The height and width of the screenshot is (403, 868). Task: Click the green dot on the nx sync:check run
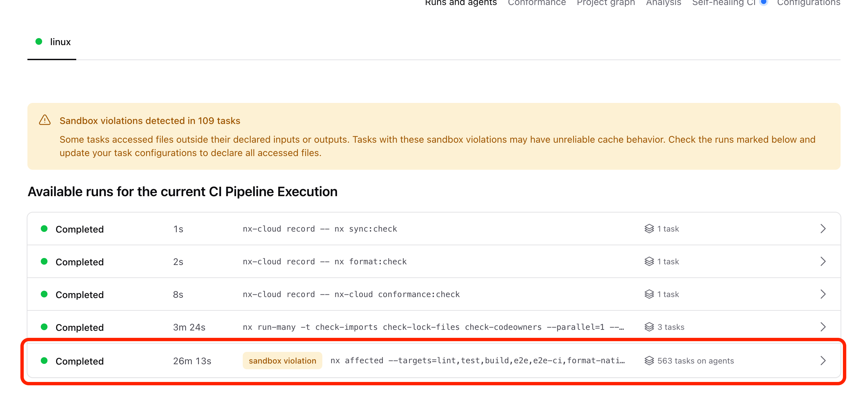coord(45,229)
